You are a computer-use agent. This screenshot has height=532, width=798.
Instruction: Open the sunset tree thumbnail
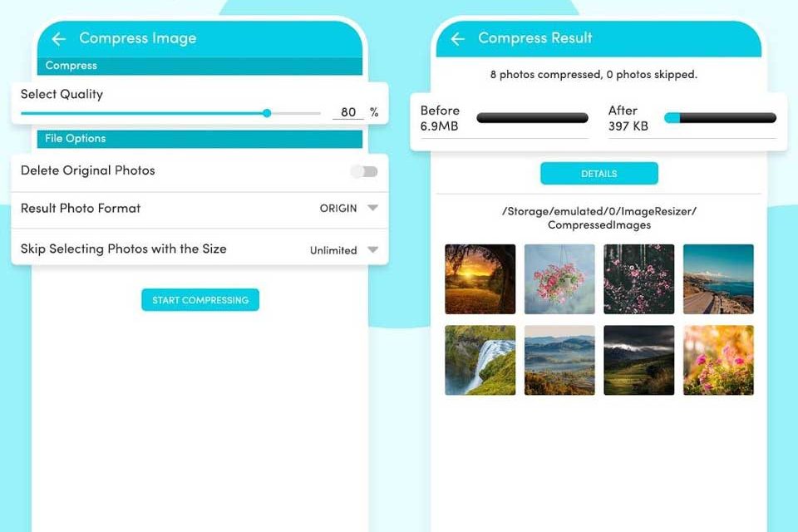(x=480, y=279)
